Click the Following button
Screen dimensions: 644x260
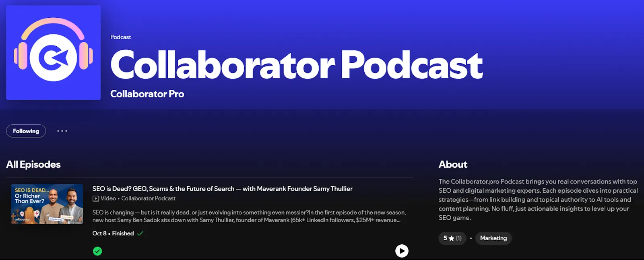pyautogui.click(x=26, y=131)
